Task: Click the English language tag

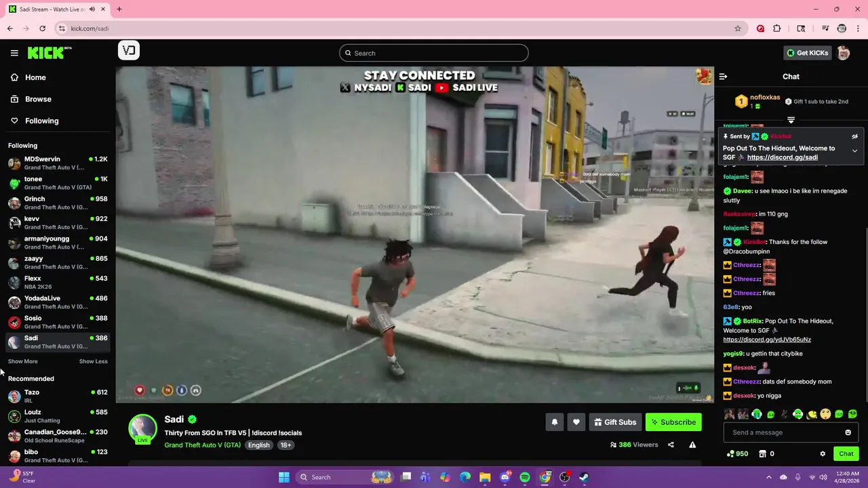Action: tap(258, 445)
